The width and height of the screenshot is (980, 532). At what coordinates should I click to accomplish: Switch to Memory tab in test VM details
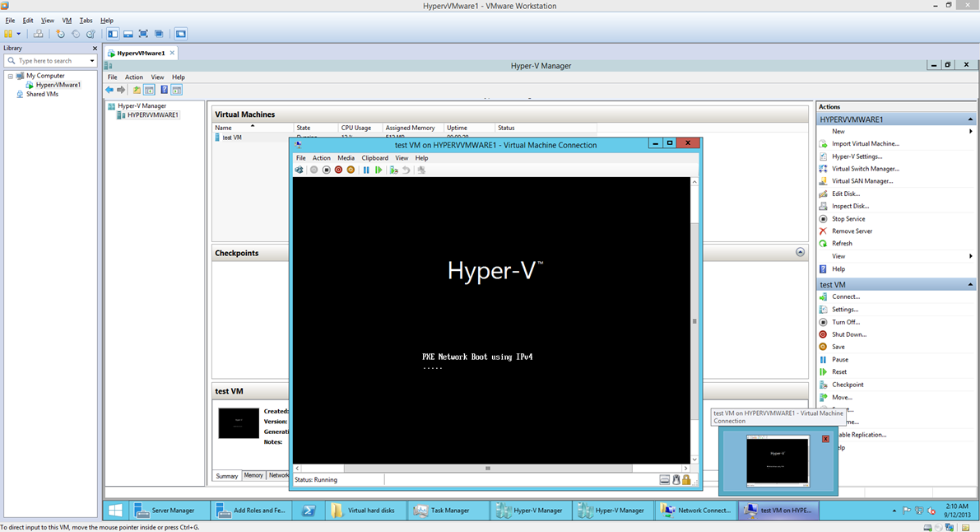tap(253, 475)
